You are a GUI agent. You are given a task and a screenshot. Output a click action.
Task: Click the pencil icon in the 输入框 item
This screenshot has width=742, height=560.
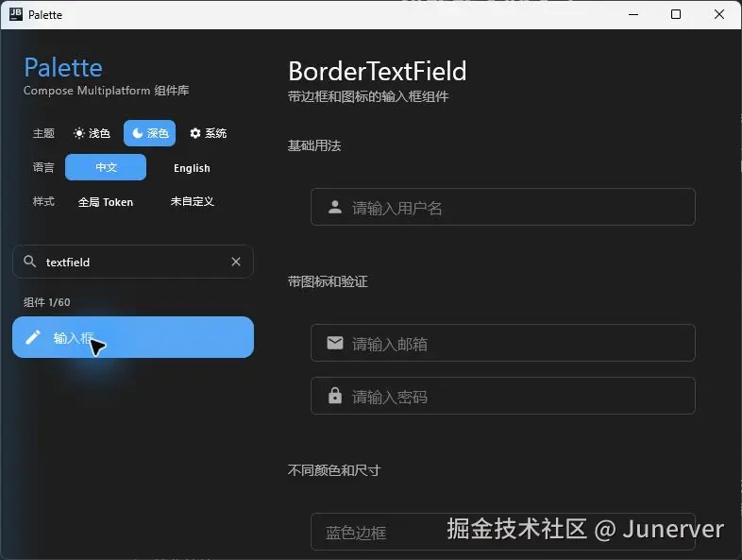[x=33, y=337]
